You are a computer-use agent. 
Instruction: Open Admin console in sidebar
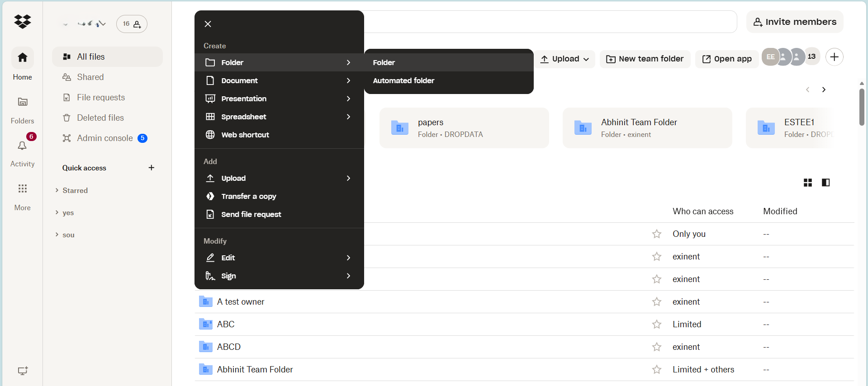(x=107, y=138)
